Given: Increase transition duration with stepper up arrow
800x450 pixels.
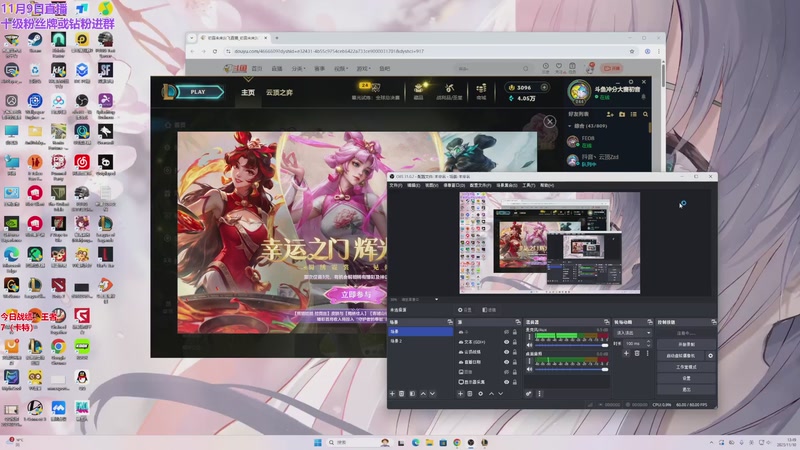Looking at the screenshot, I should (648, 342).
